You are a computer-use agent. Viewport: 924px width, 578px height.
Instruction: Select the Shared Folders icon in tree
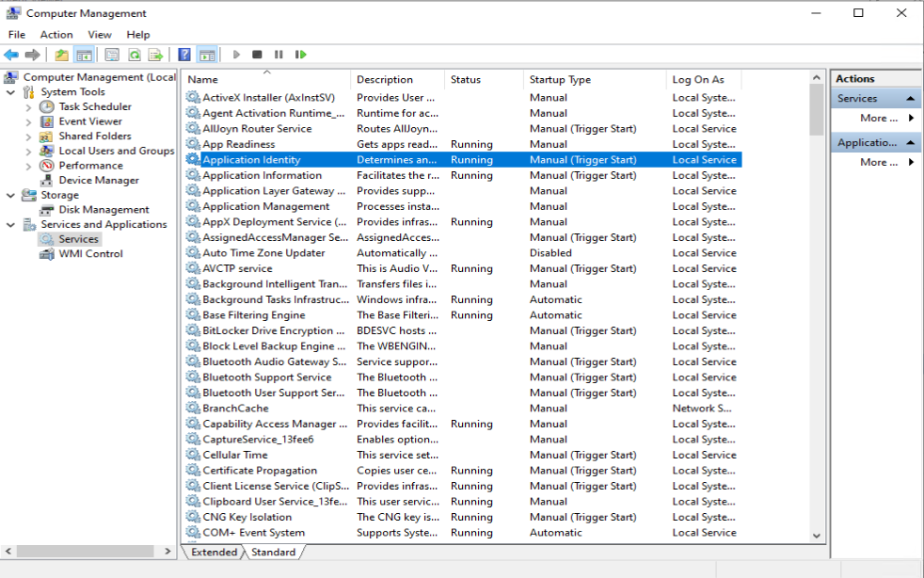click(46, 136)
